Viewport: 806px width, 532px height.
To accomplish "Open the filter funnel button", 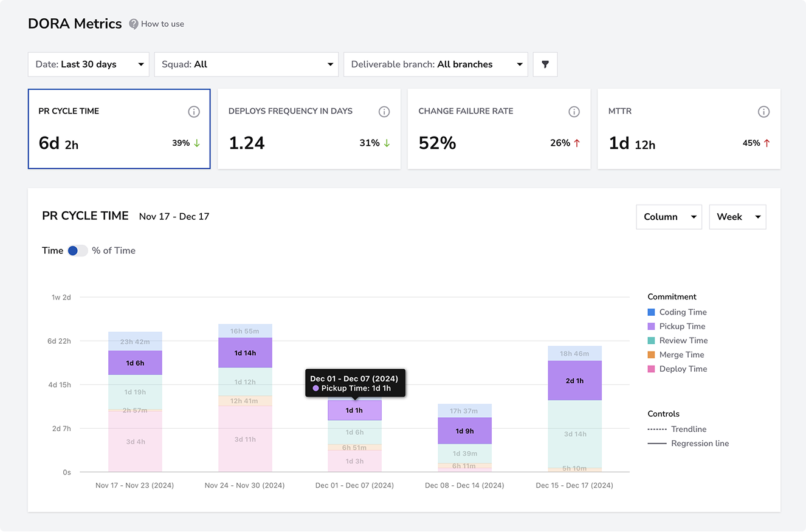I will tap(545, 64).
